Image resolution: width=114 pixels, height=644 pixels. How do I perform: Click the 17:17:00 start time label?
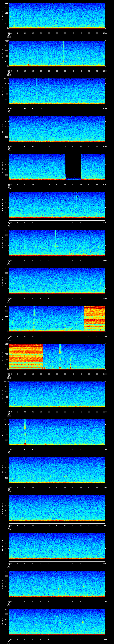point(9,147)
